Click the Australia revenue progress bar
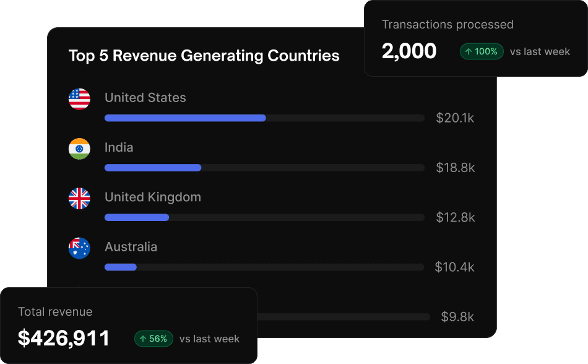588x364 pixels. [264, 267]
